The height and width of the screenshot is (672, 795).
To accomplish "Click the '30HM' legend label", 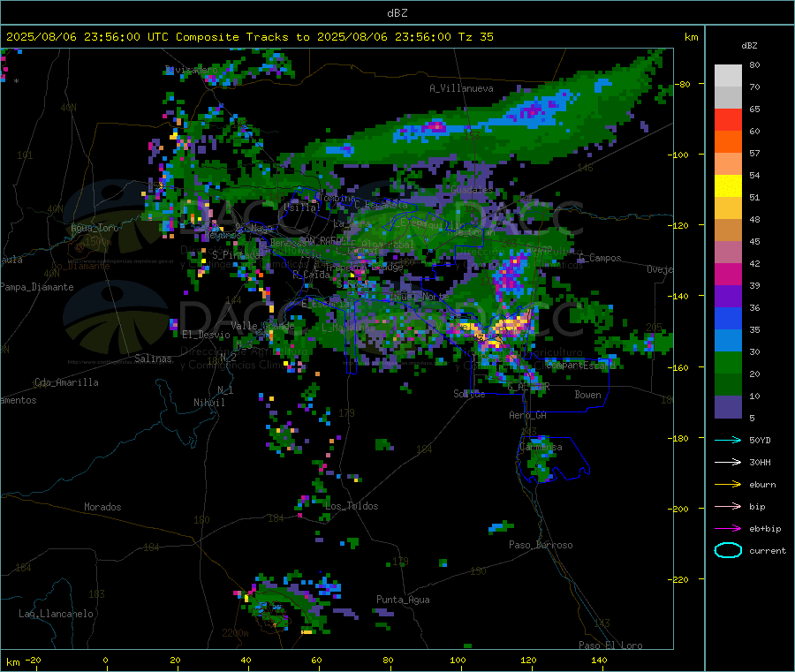I will tap(760, 462).
